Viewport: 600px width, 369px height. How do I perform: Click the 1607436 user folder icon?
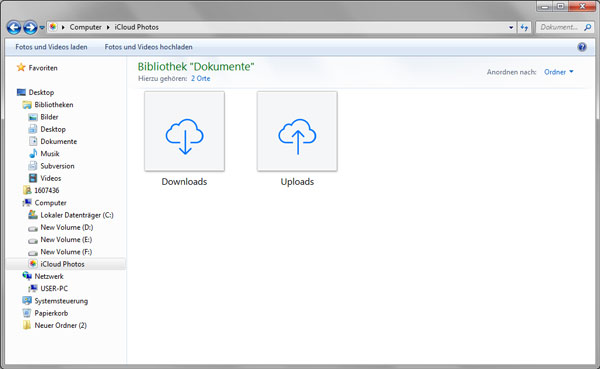[x=27, y=190]
